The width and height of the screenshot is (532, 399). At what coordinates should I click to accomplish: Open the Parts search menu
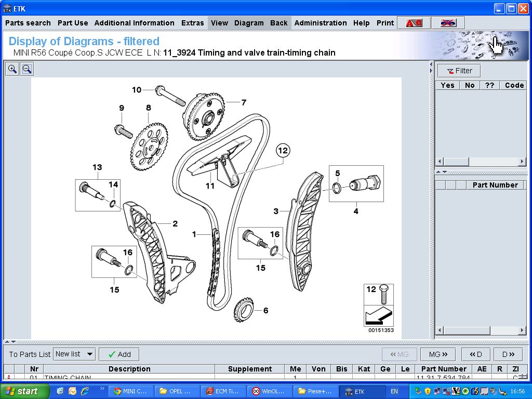click(x=28, y=23)
